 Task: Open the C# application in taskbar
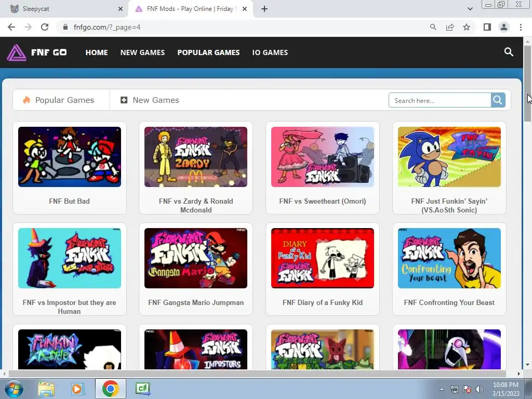(x=142, y=389)
